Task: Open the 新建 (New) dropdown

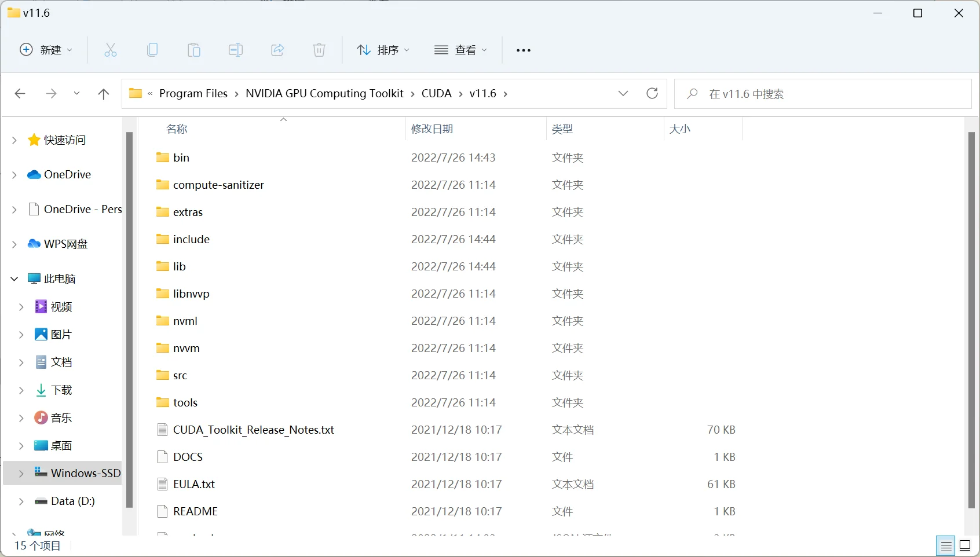Action: [x=46, y=50]
